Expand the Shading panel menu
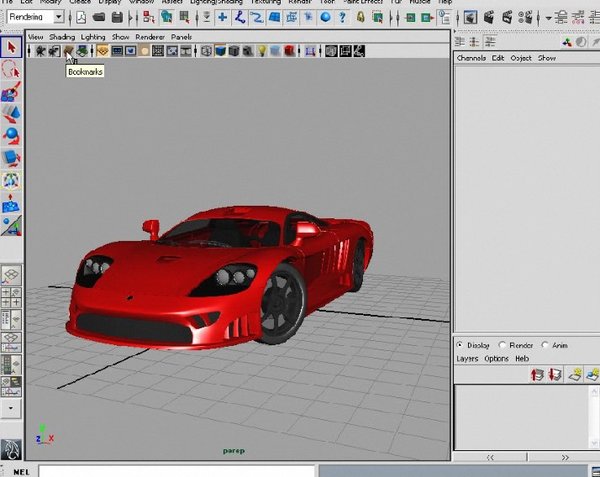 coord(62,37)
